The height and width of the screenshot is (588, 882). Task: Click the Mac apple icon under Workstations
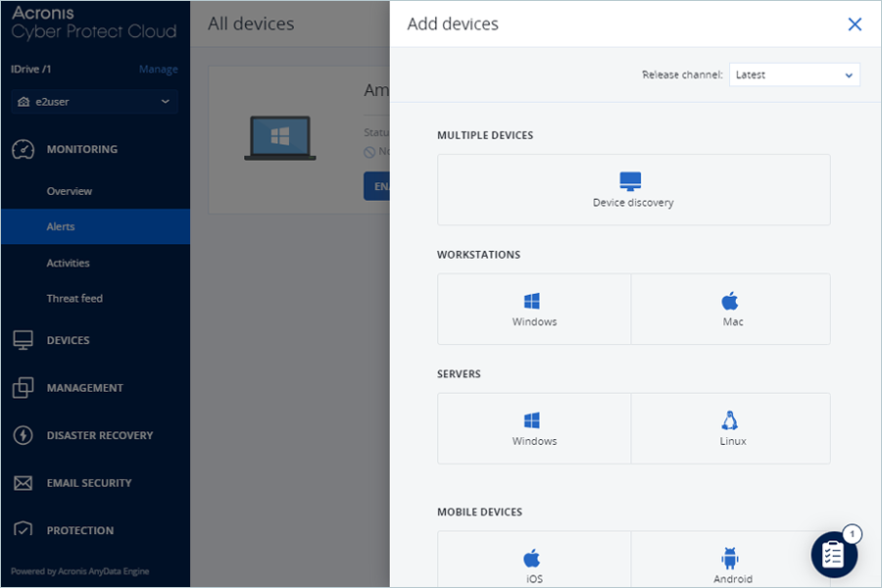[x=730, y=301]
